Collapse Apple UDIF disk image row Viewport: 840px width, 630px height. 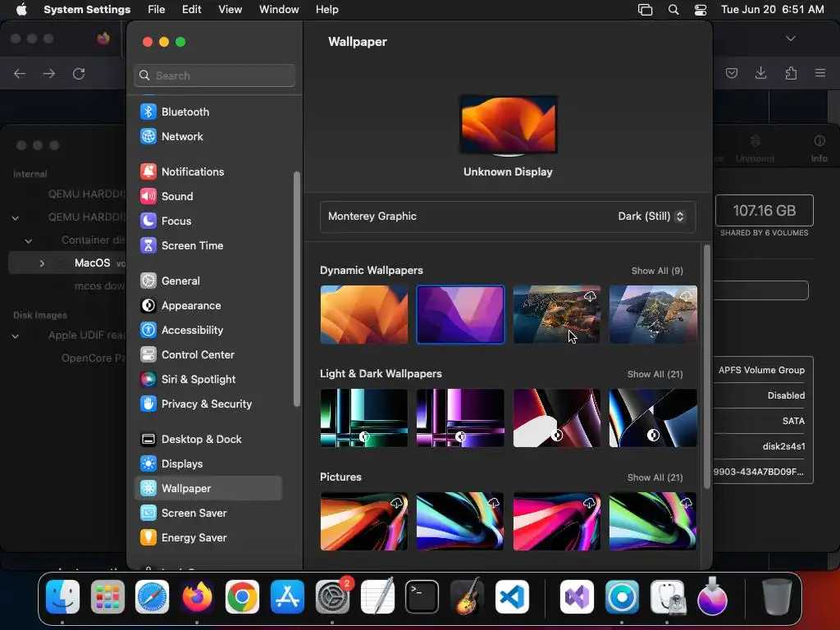16,336
